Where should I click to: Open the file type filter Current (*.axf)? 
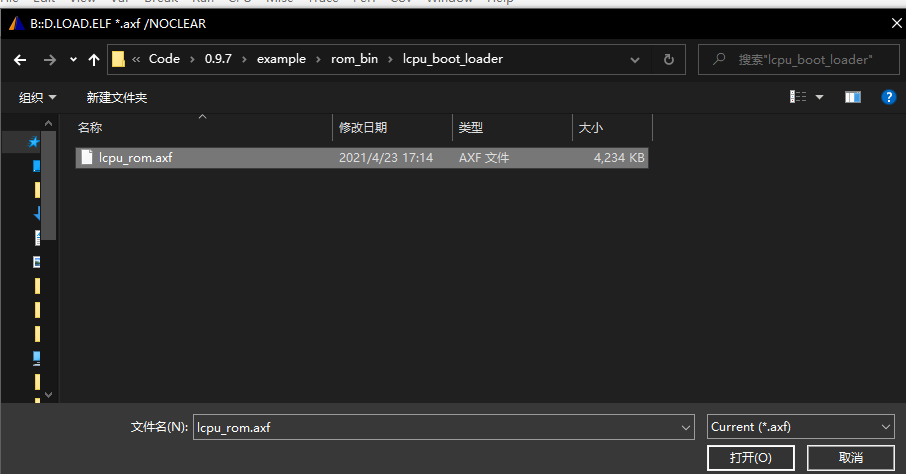(800, 426)
